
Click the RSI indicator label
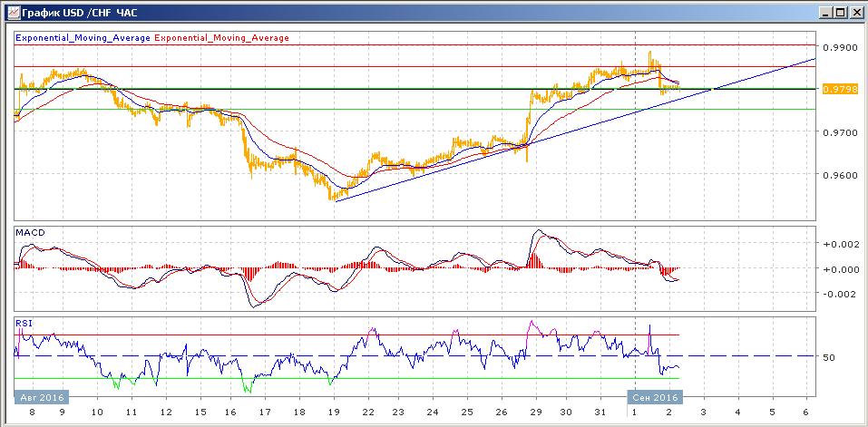click(x=24, y=325)
